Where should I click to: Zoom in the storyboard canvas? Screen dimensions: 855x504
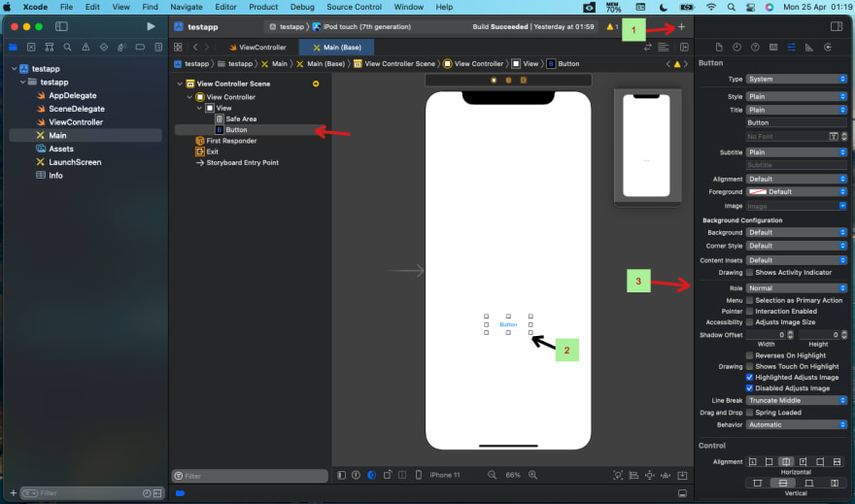click(532, 475)
